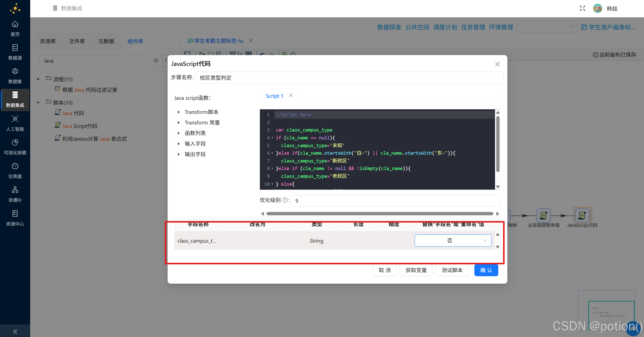Click the 获取变量 button
The width and height of the screenshot is (644, 337).
click(416, 270)
